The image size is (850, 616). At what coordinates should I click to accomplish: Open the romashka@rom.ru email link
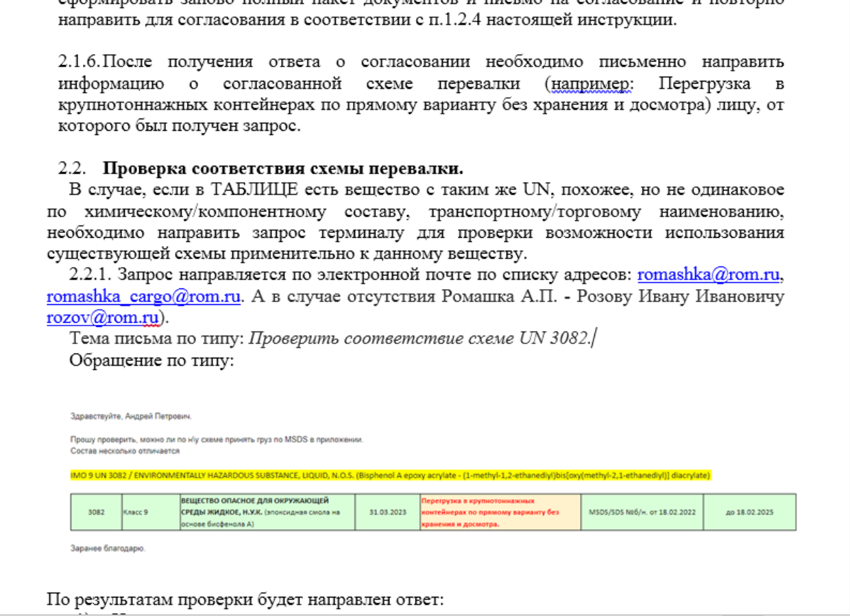click(709, 275)
